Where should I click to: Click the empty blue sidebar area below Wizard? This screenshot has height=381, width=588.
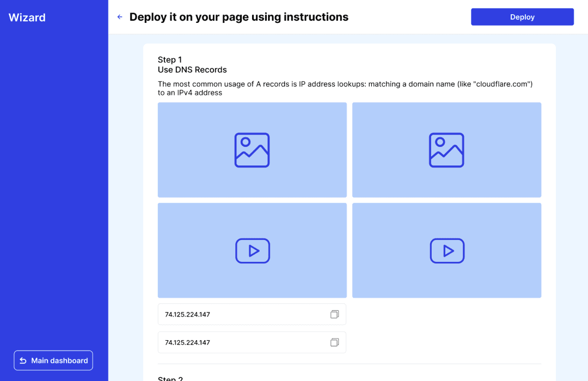pyautogui.click(x=54, y=190)
